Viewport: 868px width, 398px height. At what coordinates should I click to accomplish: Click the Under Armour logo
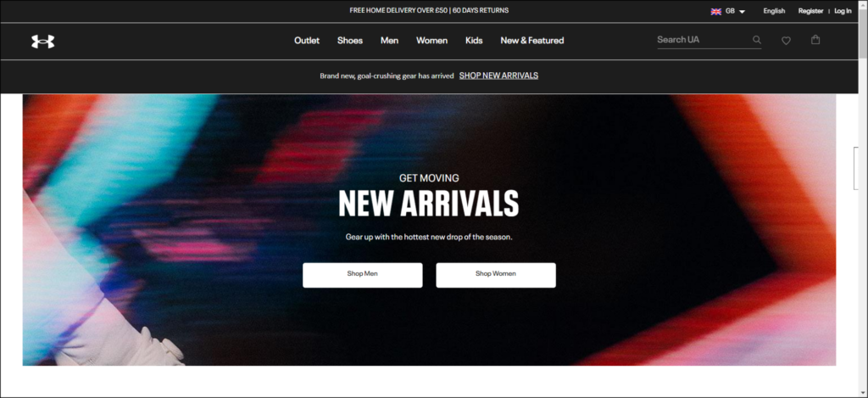pyautogui.click(x=42, y=41)
